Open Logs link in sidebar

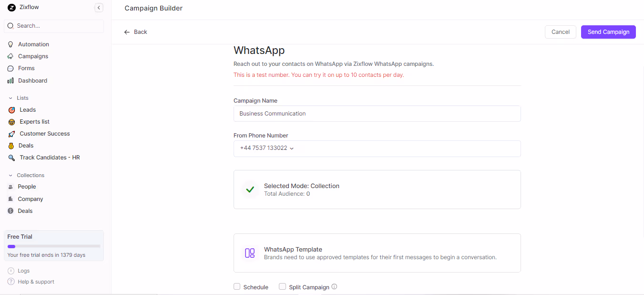pos(23,271)
